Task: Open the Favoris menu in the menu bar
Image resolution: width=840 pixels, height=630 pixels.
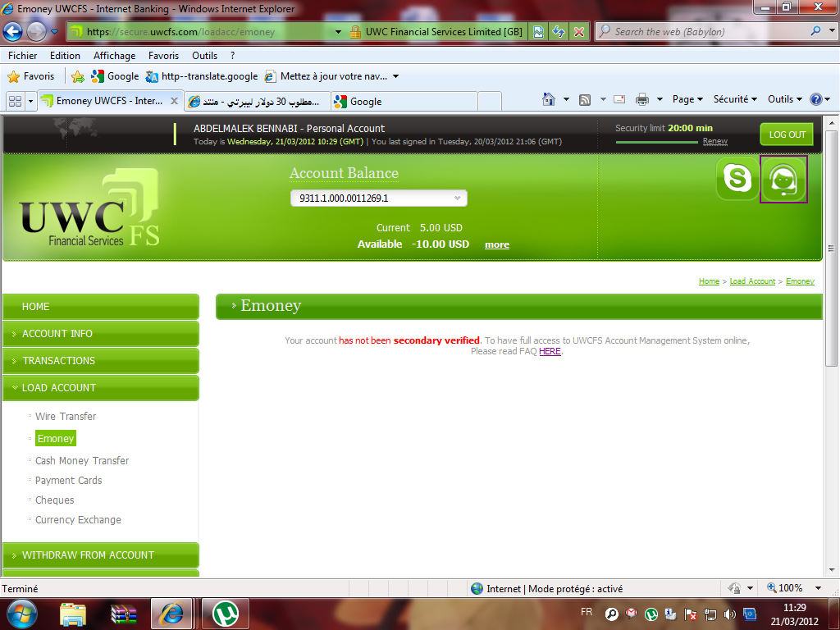Action: pos(163,56)
